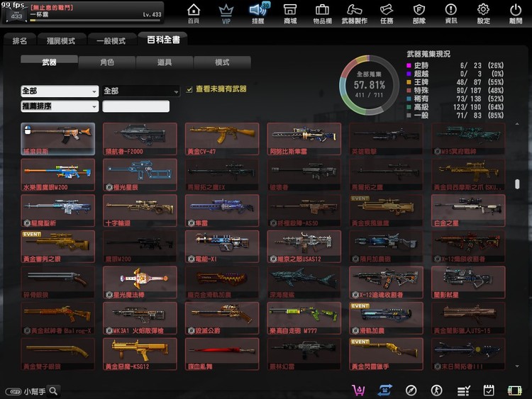Switch to the 排名 tab
This screenshot has height=399, width=532.
(20, 40)
